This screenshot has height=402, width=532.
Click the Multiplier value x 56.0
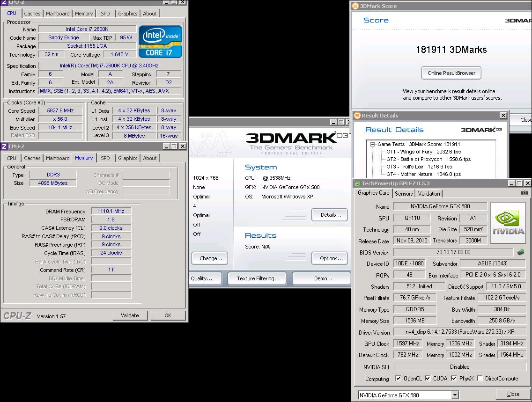(60, 119)
